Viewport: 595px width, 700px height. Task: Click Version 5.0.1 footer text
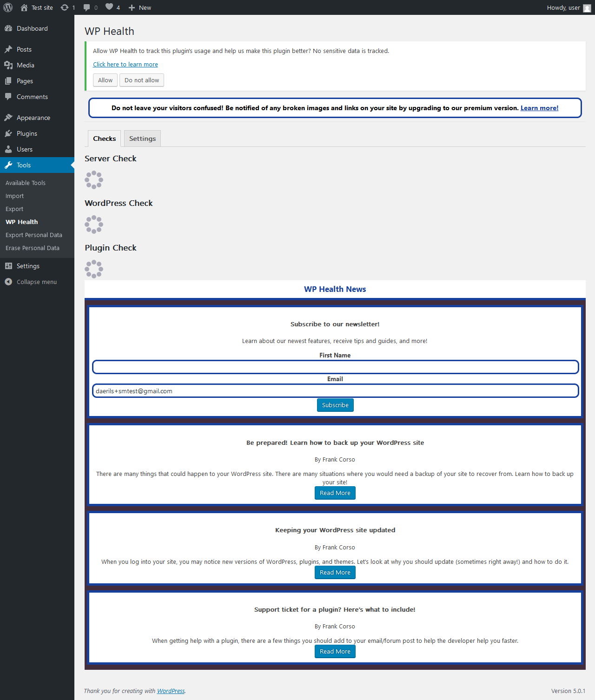tap(569, 691)
